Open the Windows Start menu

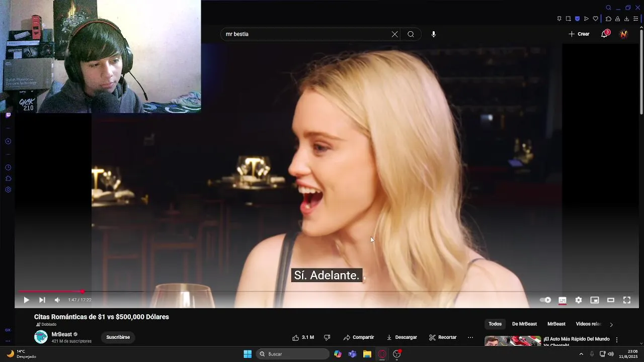click(x=248, y=354)
